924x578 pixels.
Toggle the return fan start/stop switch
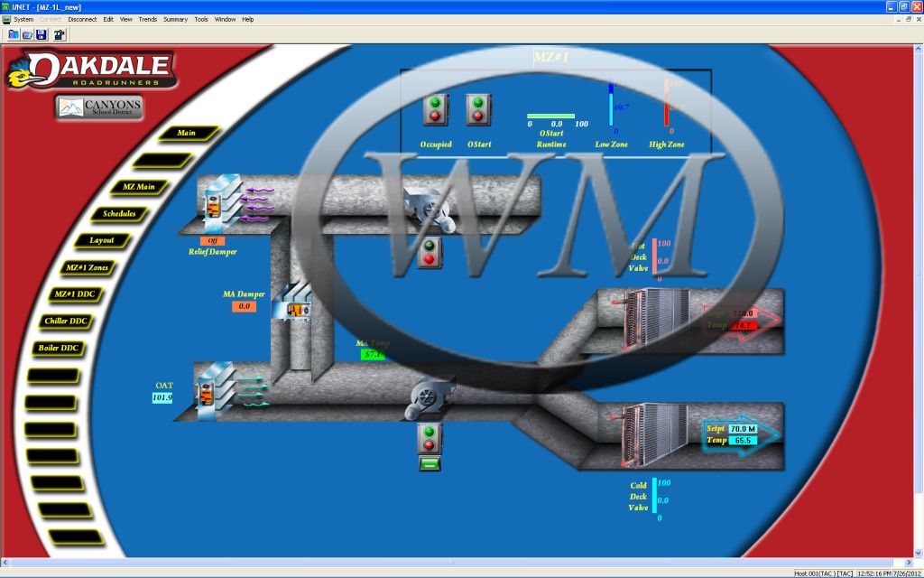point(430,253)
